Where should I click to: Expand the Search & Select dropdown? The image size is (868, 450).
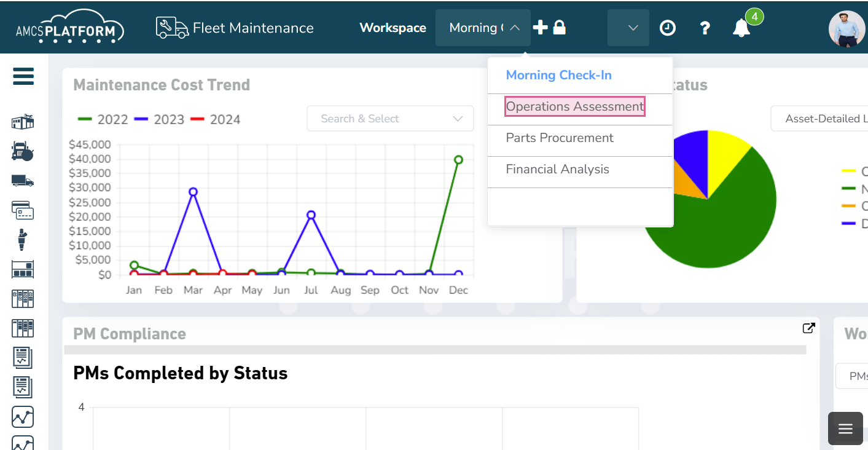click(389, 118)
